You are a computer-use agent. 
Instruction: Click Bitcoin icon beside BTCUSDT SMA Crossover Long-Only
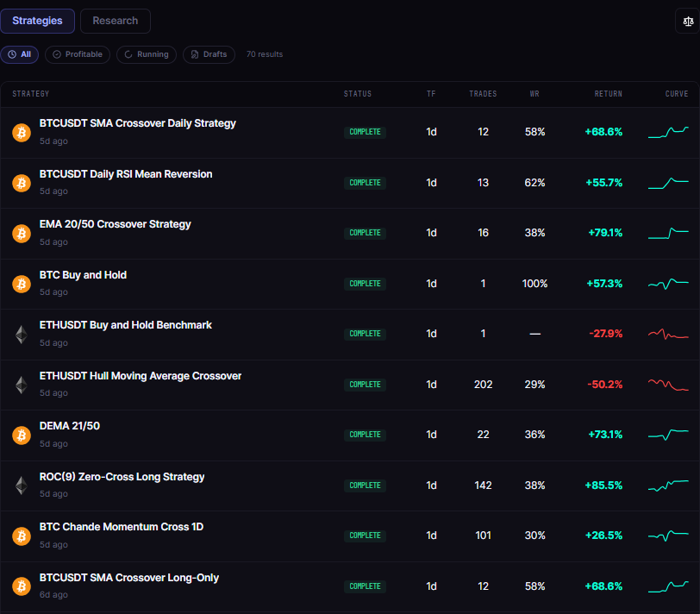(22, 586)
